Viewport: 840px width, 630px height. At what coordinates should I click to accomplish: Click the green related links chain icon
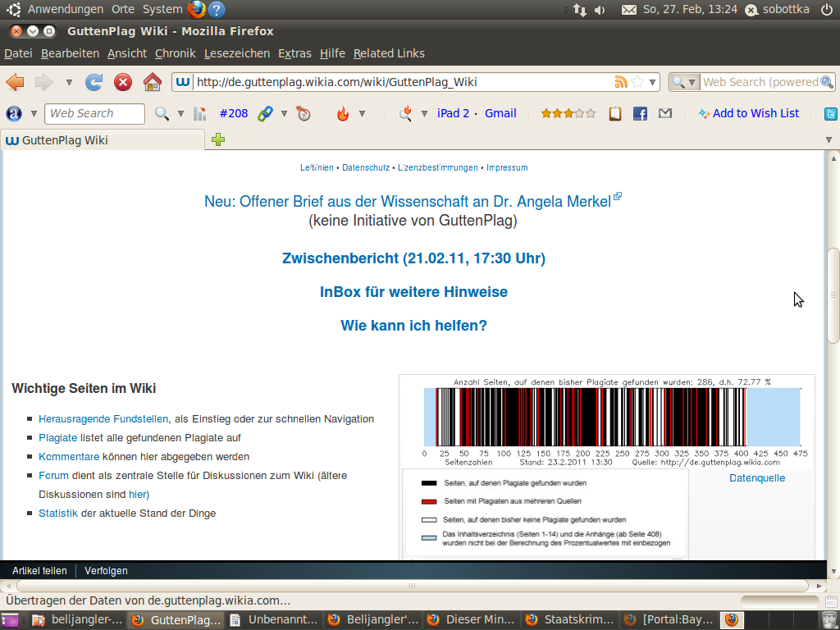265,113
